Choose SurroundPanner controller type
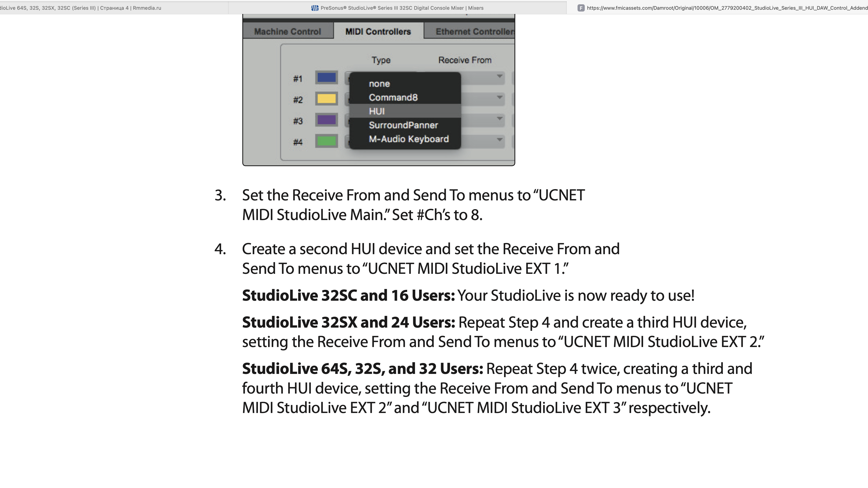This screenshot has width=868, height=488. 403,125
